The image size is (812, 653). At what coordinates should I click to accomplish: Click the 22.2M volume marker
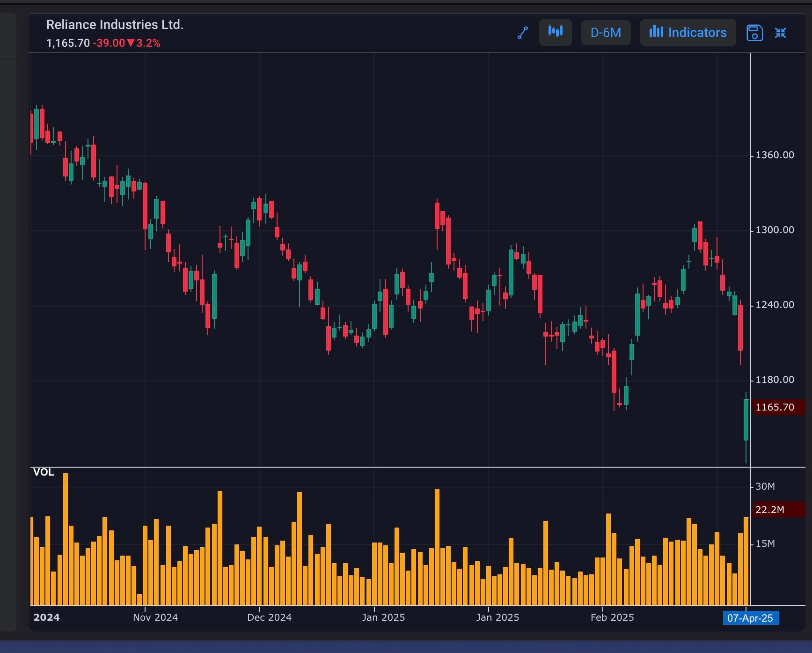[x=778, y=509]
